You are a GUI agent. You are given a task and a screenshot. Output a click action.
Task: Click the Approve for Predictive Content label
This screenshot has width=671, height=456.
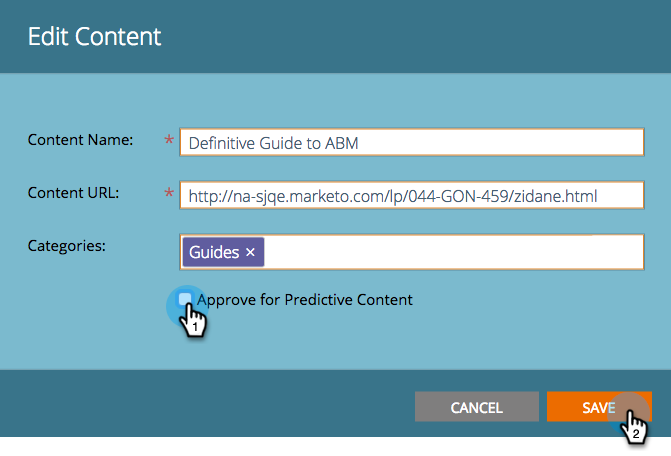305,299
